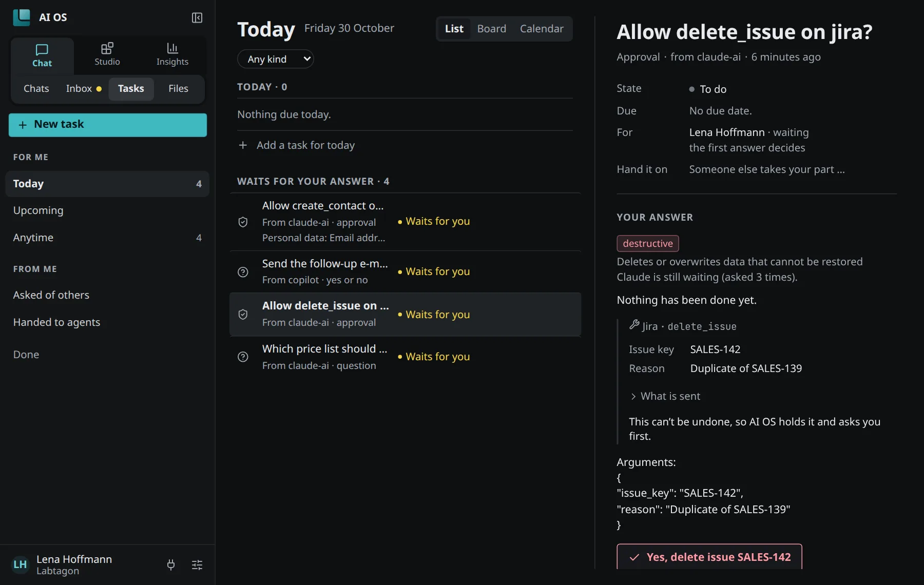Open the Inbox tab

[84, 88]
